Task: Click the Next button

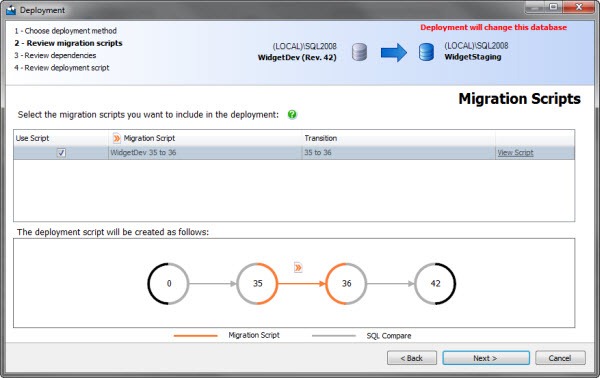Action: (x=486, y=358)
